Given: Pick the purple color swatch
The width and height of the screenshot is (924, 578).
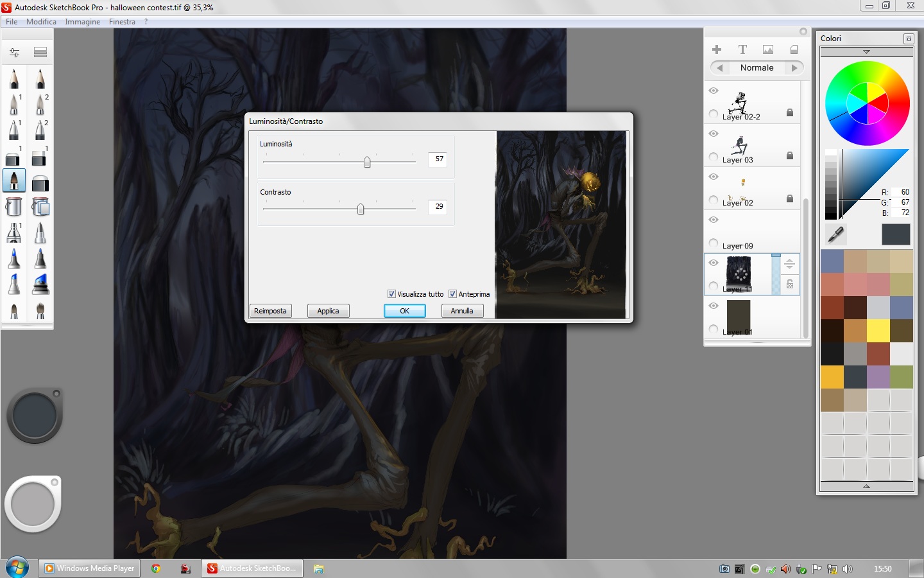Looking at the screenshot, I should coord(878,377).
